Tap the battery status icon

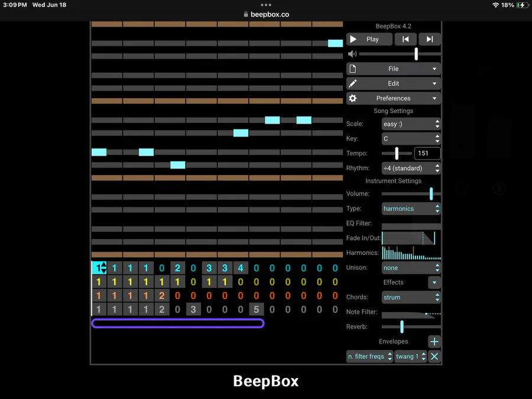pos(521,5)
